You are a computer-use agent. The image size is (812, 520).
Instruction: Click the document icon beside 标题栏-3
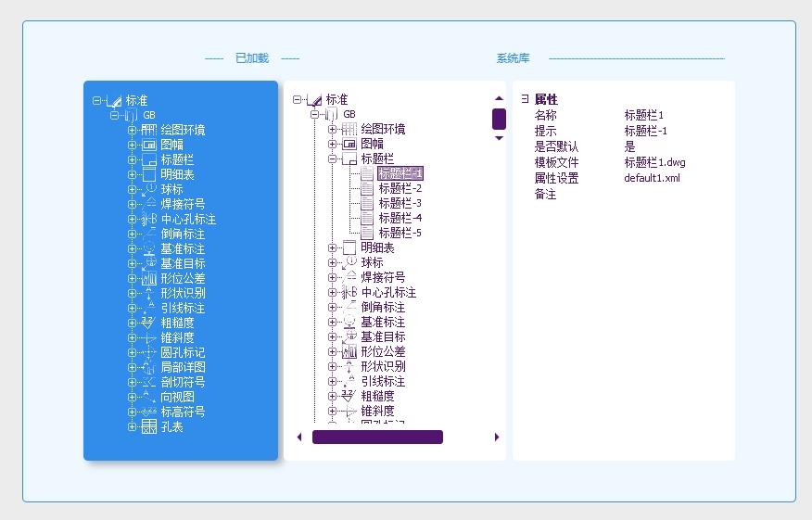pyautogui.click(x=367, y=203)
